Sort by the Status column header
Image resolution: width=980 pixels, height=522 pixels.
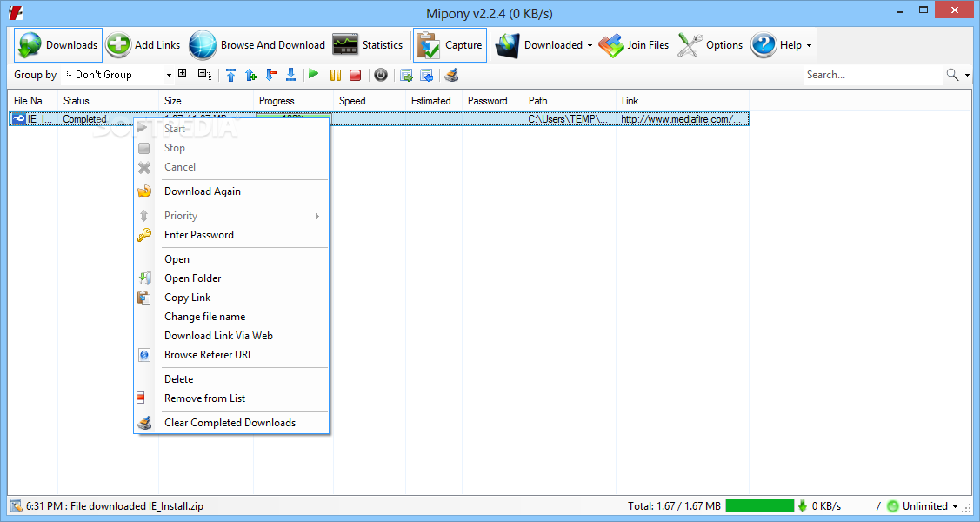(x=108, y=101)
